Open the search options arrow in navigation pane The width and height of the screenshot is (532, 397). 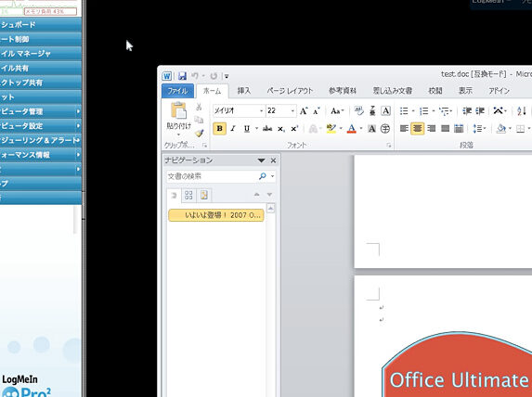click(x=272, y=176)
